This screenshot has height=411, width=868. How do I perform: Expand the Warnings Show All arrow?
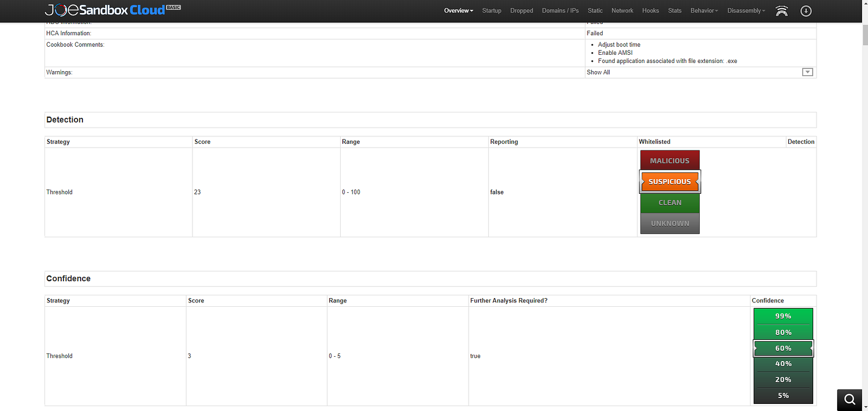(x=807, y=72)
